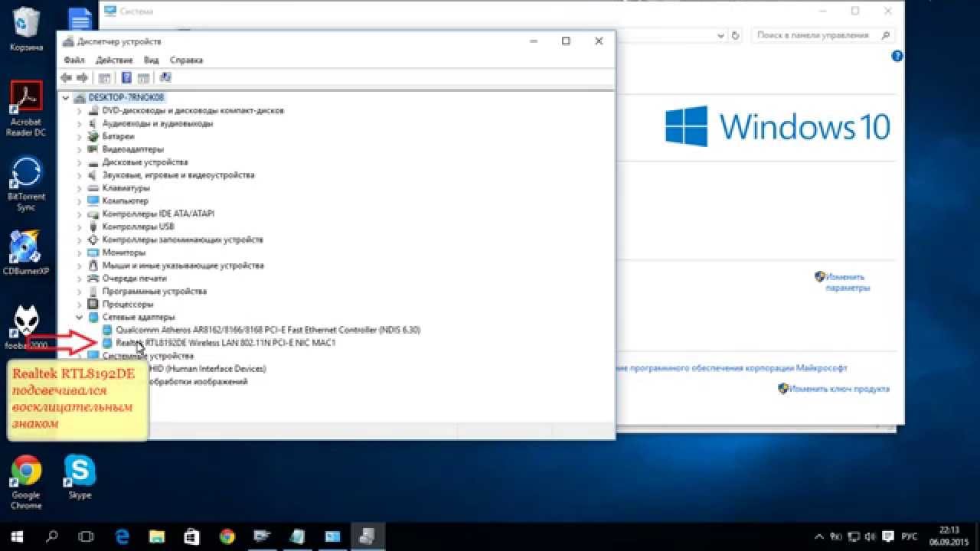Expand DVD-дисководы и дисководы компакт-дисков
The image size is (980, 551).
tap(79, 110)
